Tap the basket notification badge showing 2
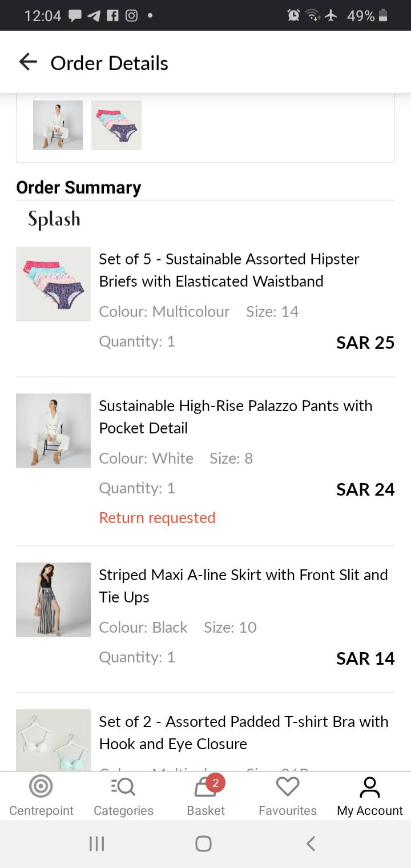411x868 pixels. (215, 783)
